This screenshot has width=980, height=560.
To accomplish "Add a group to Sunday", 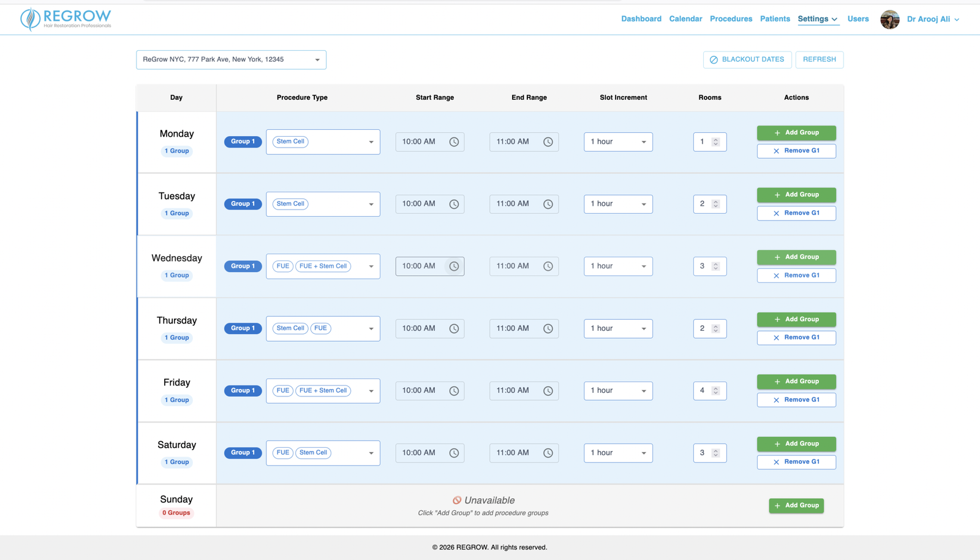I will (796, 505).
